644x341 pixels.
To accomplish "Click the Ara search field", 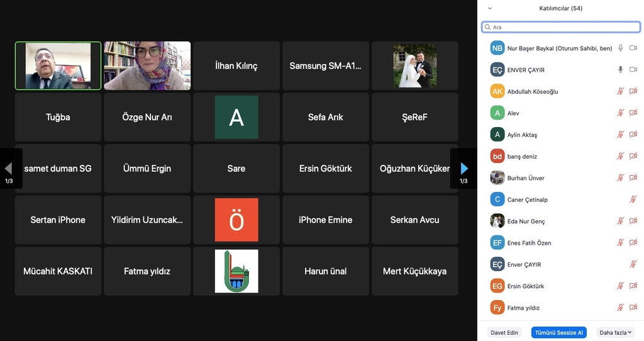I will (x=563, y=28).
